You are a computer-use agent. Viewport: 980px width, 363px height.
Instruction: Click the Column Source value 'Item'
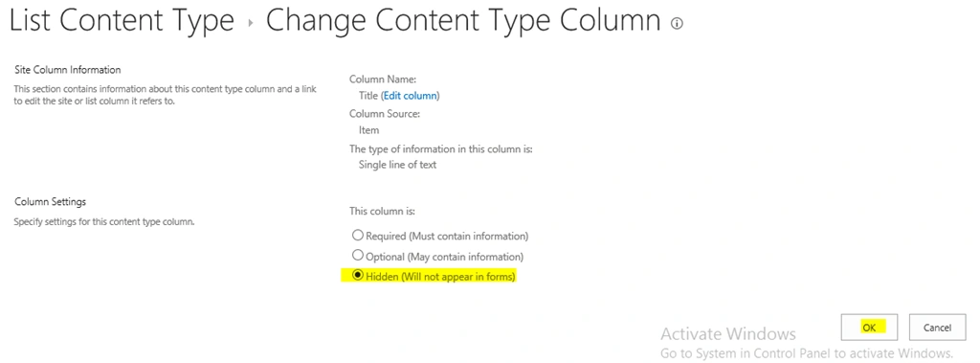click(x=368, y=130)
